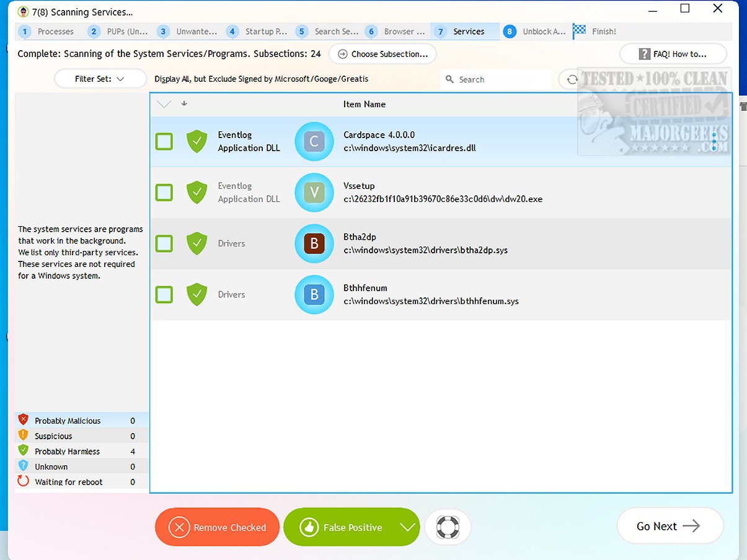Select the Cardspace icardres.dll path text
This screenshot has width=747, height=560.
tap(410, 148)
